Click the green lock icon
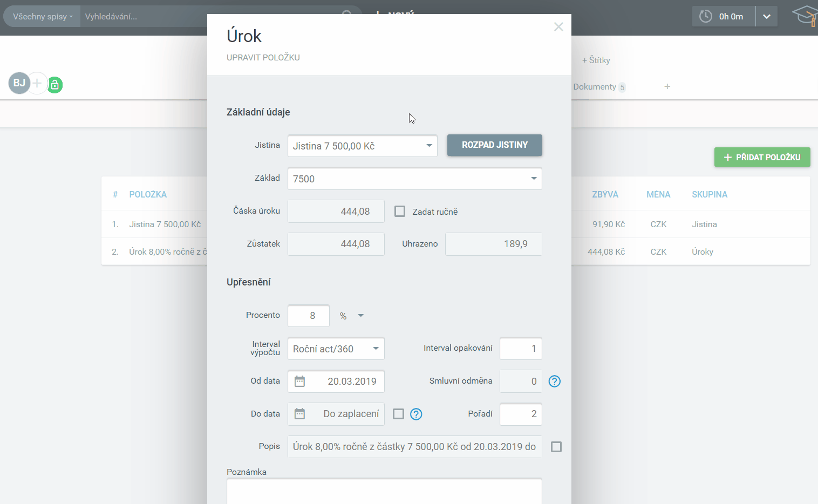Viewport: 818px width, 504px height. 54,85
